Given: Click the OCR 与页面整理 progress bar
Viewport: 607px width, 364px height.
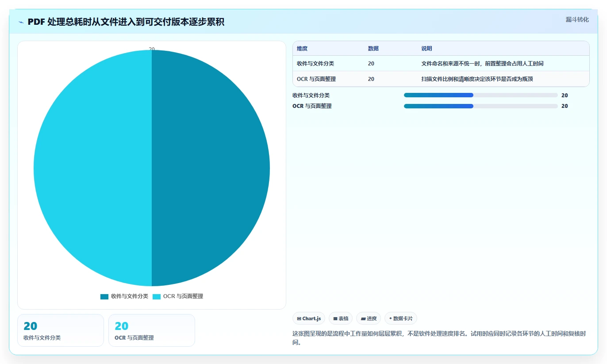Looking at the screenshot, I should 480,106.
